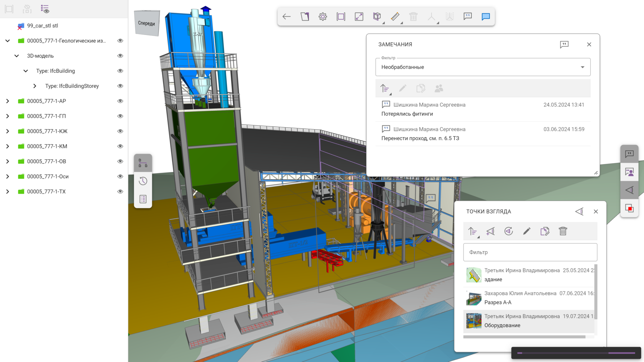Click the ruler measurement tool icon
This screenshot has width=644, height=362.
pyautogui.click(x=395, y=16)
